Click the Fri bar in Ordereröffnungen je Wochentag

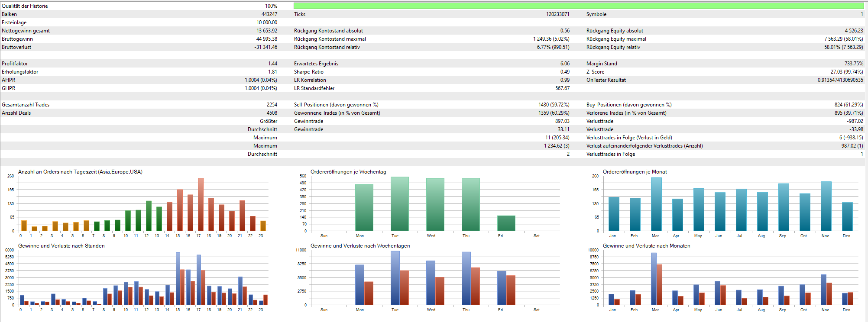coord(506,223)
